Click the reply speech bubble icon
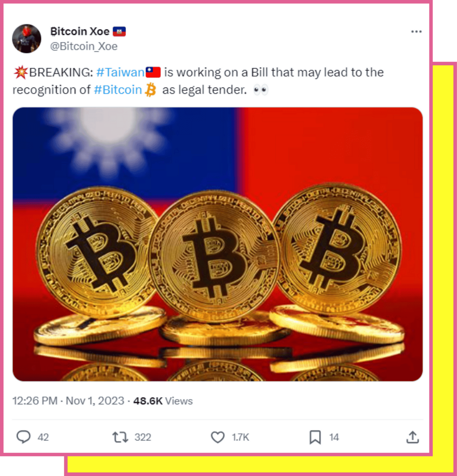 pos(24,437)
